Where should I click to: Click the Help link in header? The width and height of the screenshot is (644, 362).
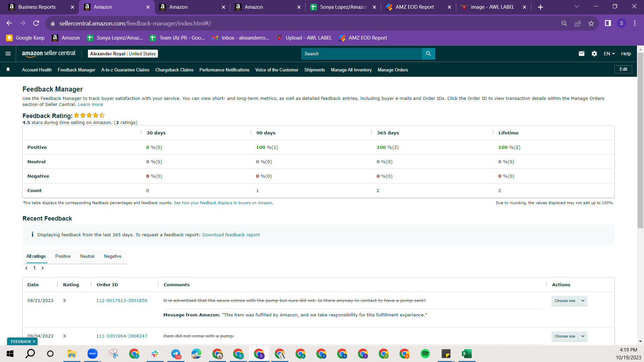626,54
